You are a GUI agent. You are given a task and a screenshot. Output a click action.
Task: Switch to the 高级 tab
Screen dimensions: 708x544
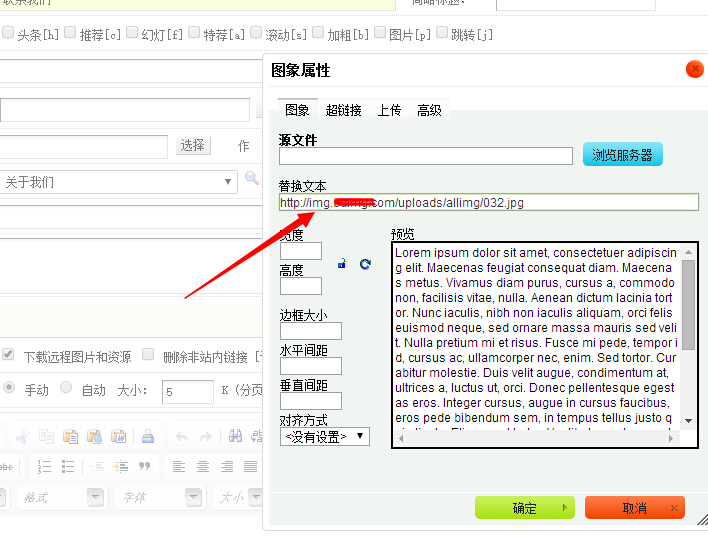(429, 110)
